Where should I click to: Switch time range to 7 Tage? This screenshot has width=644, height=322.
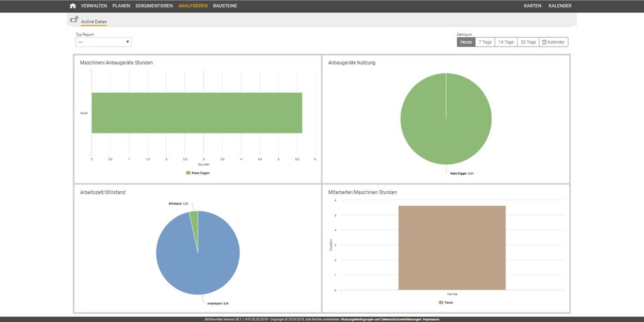(x=485, y=42)
